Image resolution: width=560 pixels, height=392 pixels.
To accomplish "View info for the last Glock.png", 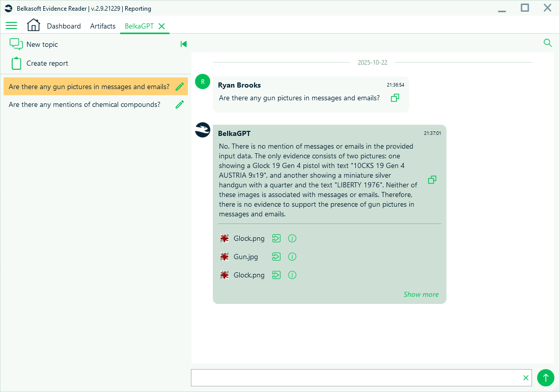I will point(292,275).
